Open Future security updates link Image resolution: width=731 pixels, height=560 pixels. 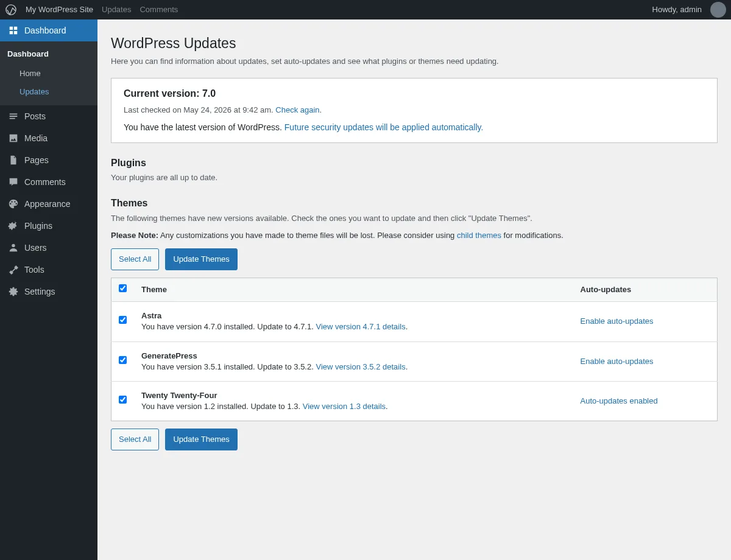pos(384,127)
